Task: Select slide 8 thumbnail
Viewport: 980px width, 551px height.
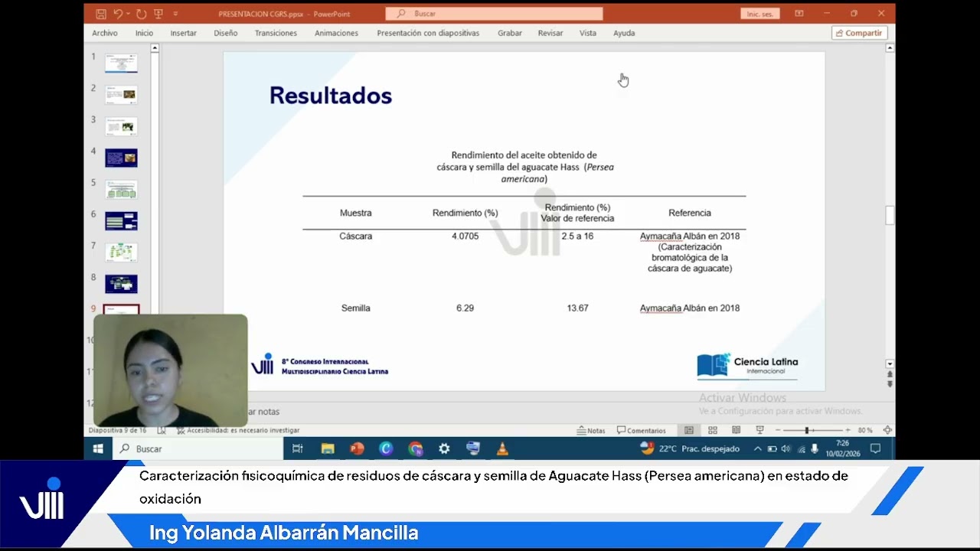Action: 121,283
